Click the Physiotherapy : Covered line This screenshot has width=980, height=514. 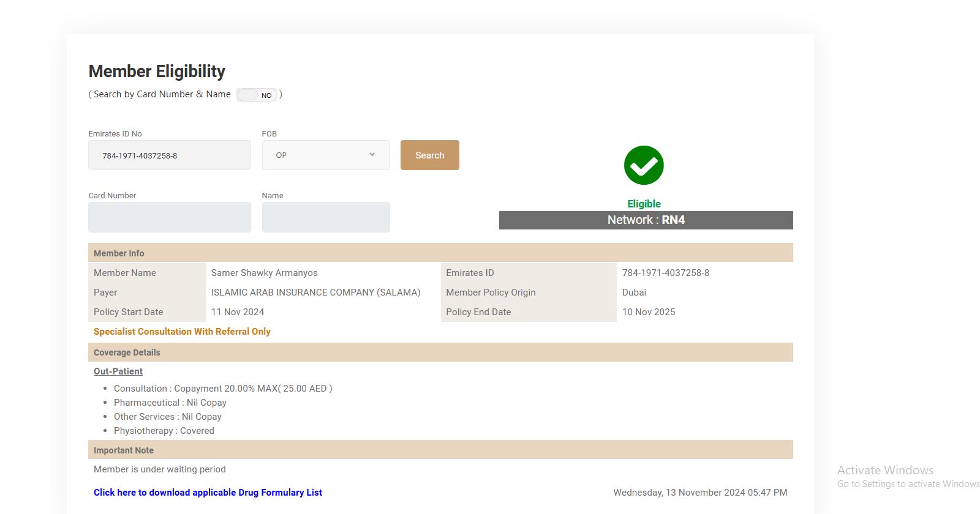(x=164, y=431)
